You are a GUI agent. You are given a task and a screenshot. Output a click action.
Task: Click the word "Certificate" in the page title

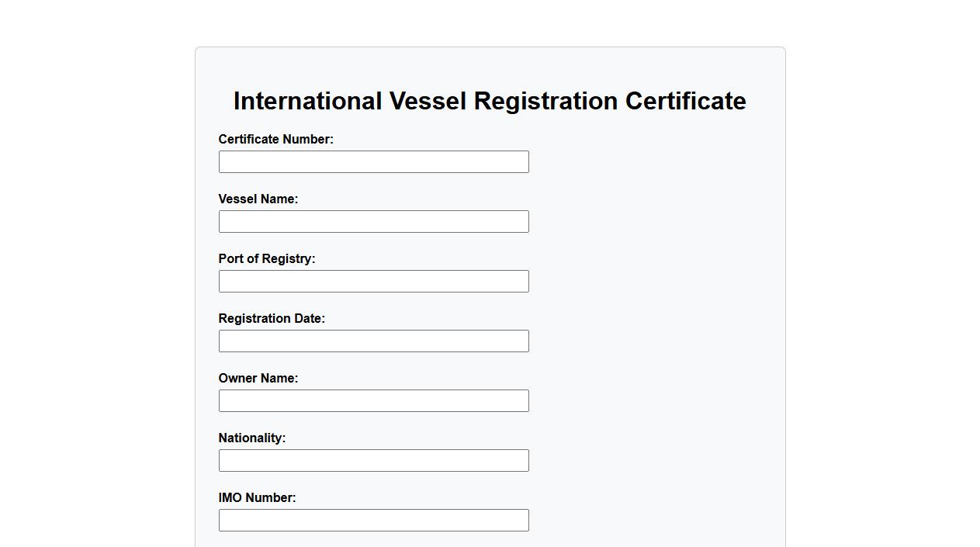[x=685, y=102]
